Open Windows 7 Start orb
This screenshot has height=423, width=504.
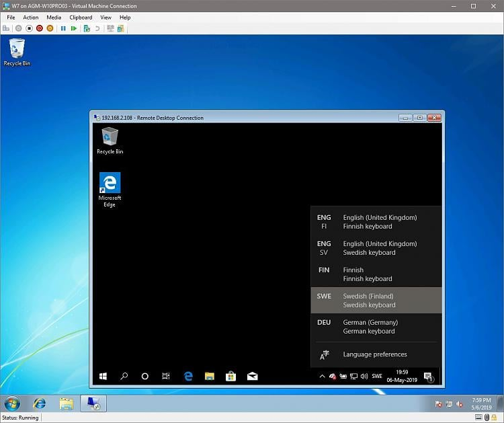point(12,403)
